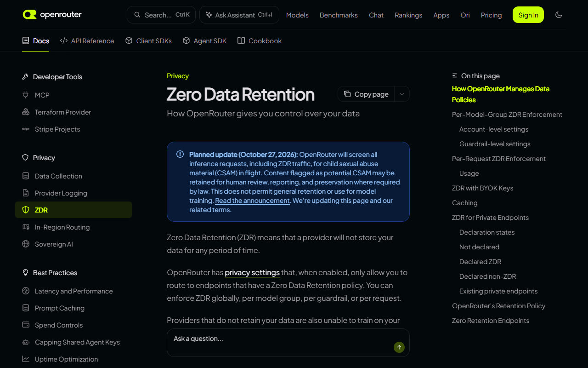Viewport: 588px width, 368px height.
Task: Click the Sign In button
Action: (528, 15)
